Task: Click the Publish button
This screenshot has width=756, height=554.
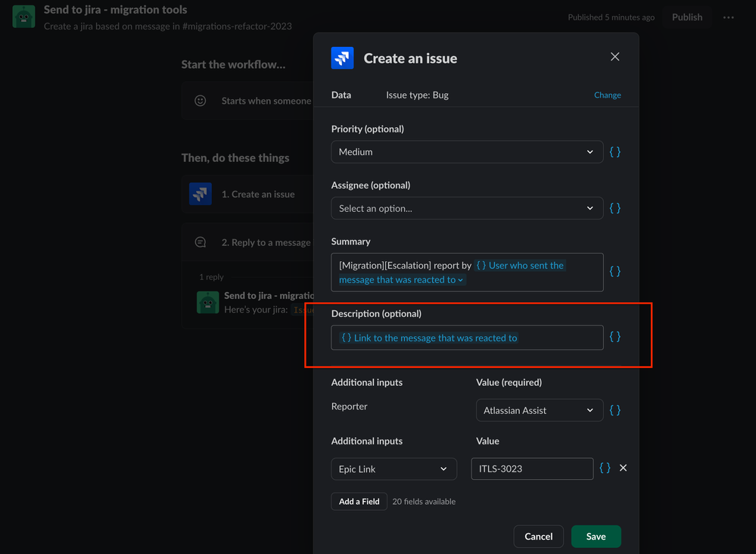Action: coord(687,17)
